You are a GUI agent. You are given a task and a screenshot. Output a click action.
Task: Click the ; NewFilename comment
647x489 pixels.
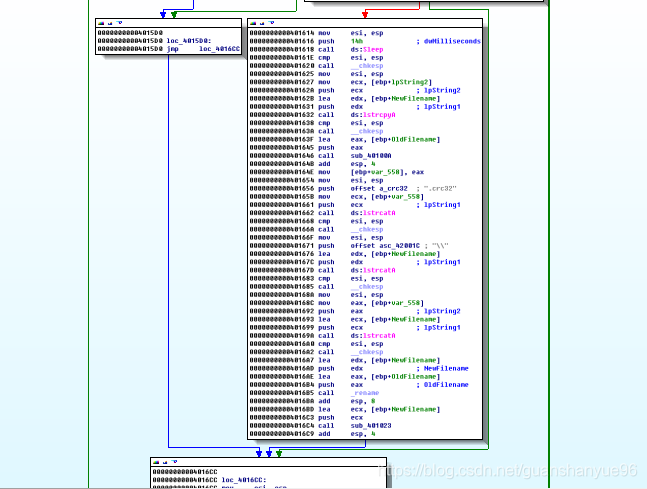point(442,368)
